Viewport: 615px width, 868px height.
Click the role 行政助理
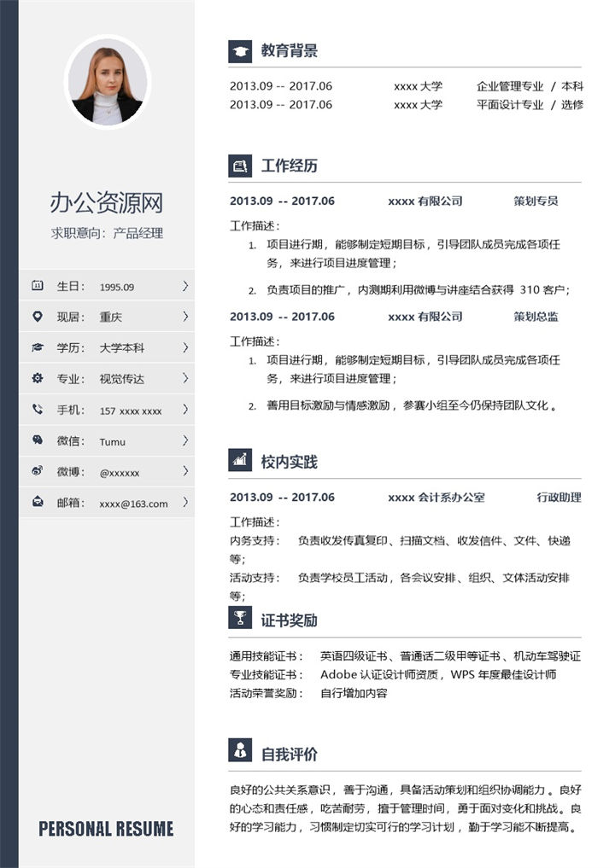pyautogui.click(x=559, y=497)
